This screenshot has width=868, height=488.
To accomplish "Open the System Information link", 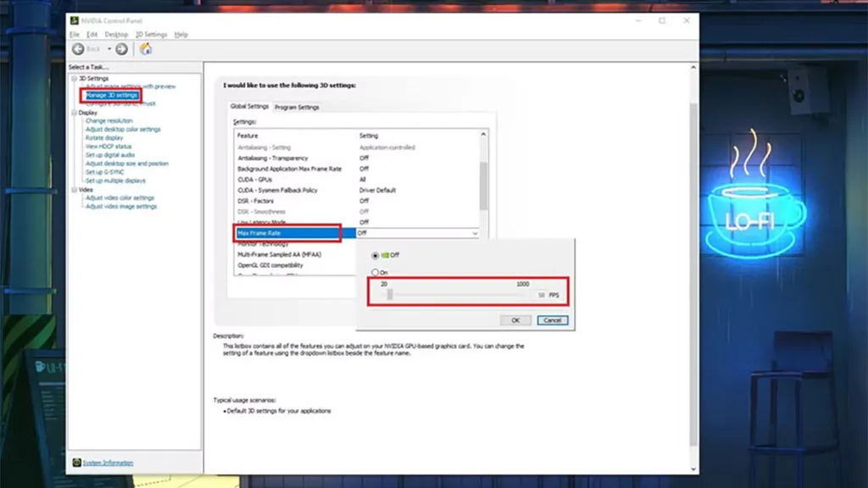I will (108, 463).
